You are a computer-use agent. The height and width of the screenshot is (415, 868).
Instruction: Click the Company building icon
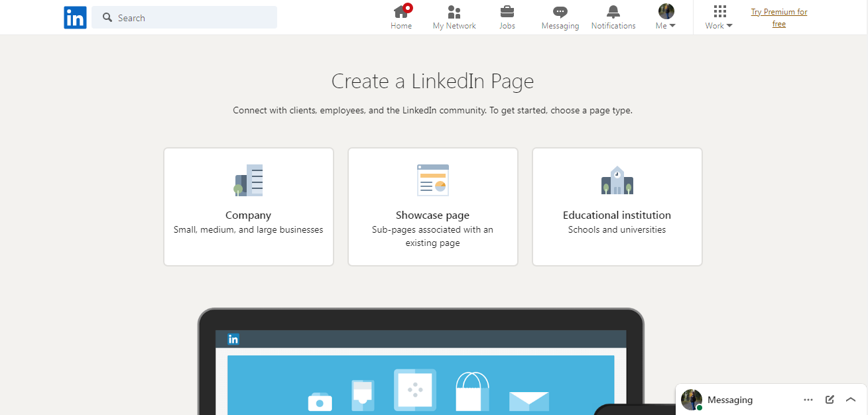coord(249,180)
